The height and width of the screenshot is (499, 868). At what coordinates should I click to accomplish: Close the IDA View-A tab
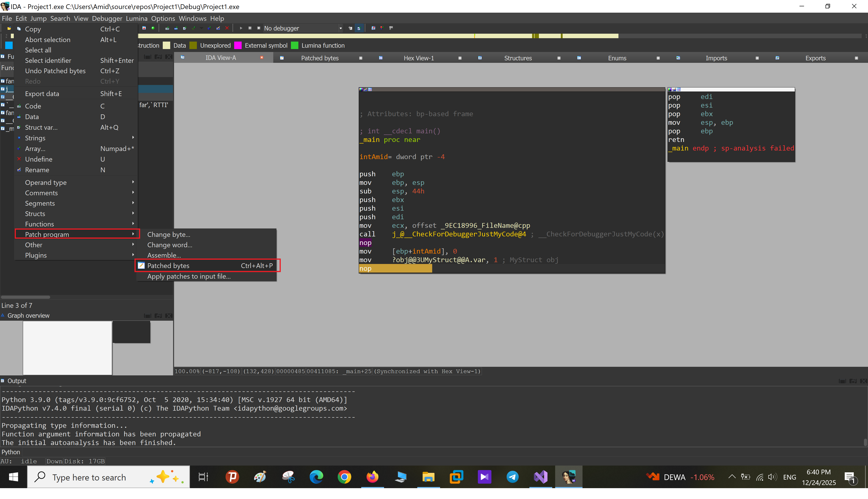pyautogui.click(x=262, y=58)
